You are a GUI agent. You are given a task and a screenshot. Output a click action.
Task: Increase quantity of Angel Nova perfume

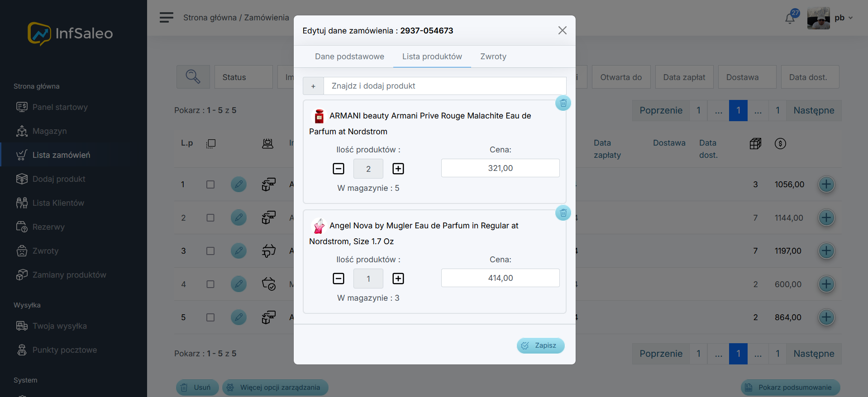point(398,279)
